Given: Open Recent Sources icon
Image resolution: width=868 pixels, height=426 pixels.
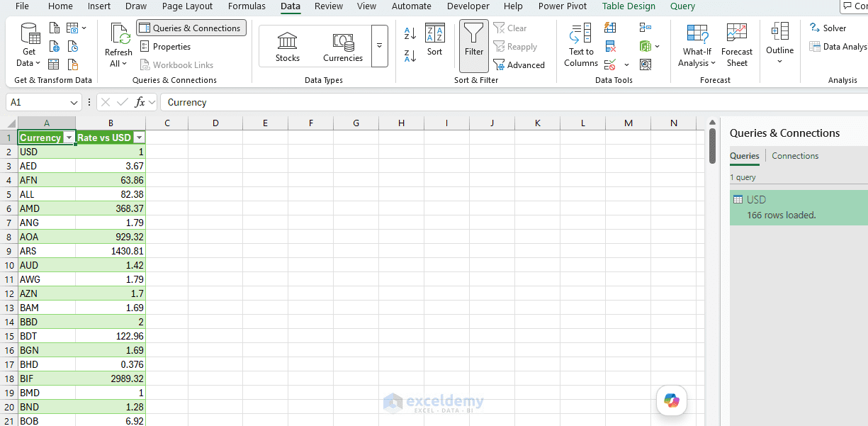Looking at the screenshot, I should [72, 47].
